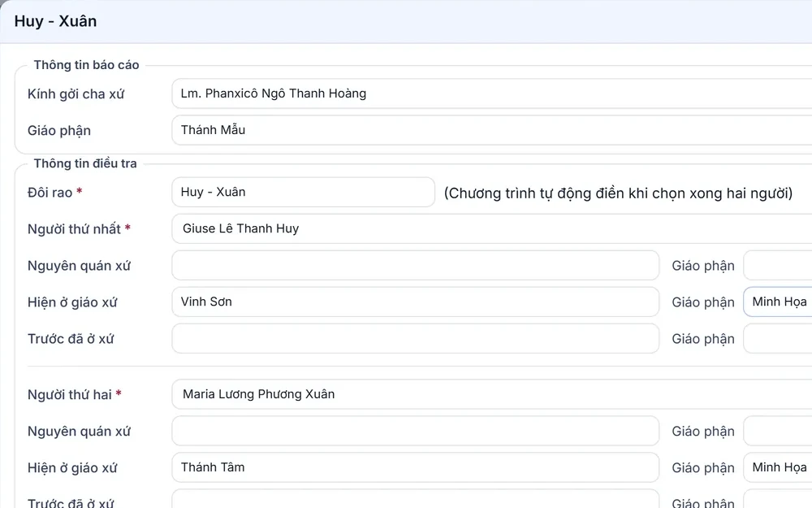Click the auto-fill hint text beside Đôi rao

click(x=618, y=193)
